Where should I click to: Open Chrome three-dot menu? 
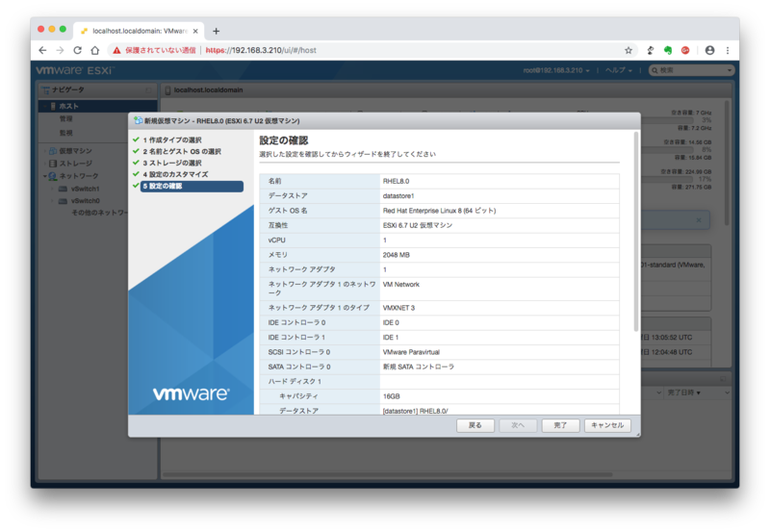click(x=728, y=50)
